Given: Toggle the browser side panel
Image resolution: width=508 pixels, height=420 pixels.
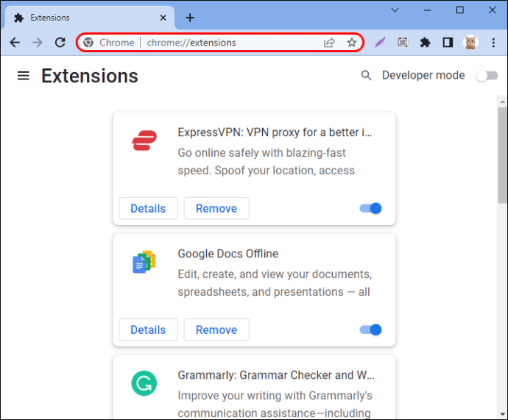Looking at the screenshot, I should tap(448, 43).
